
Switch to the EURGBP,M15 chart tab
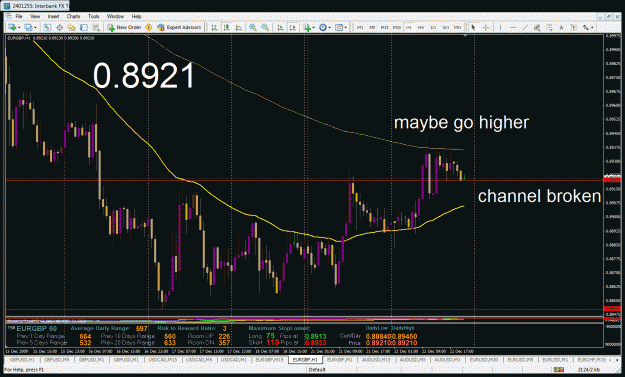(x=269, y=360)
